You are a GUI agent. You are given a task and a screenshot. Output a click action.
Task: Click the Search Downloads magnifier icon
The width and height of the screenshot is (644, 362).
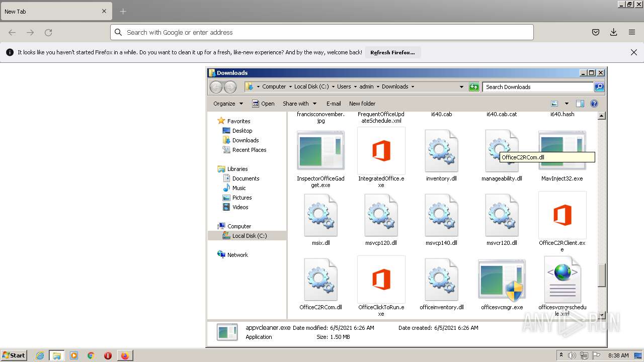[599, 87]
